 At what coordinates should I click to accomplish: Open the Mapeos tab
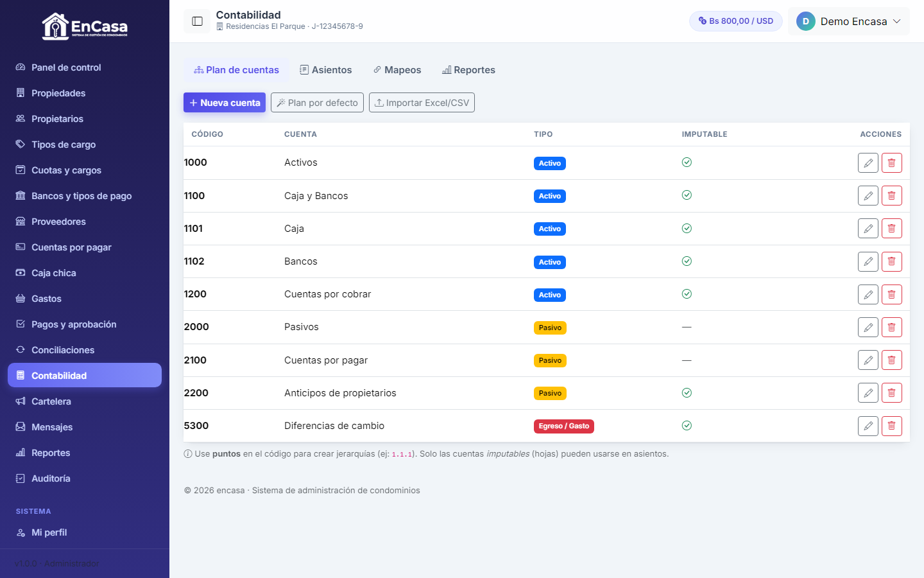(397, 70)
